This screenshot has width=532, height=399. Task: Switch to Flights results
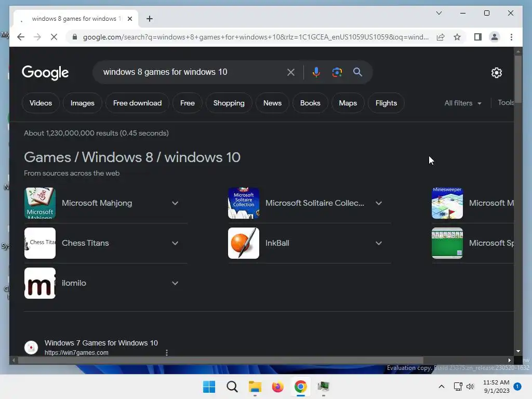(x=386, y=103)
